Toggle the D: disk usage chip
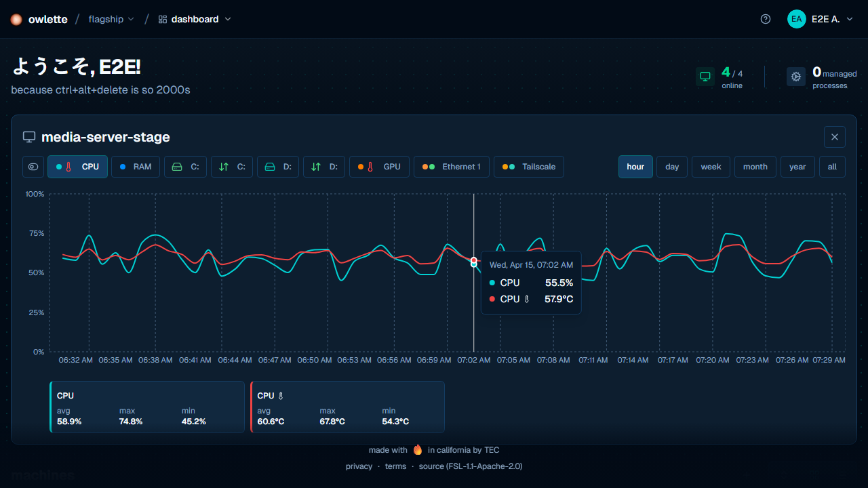Viewport: 868px width, 488px height. coord(278,167)
